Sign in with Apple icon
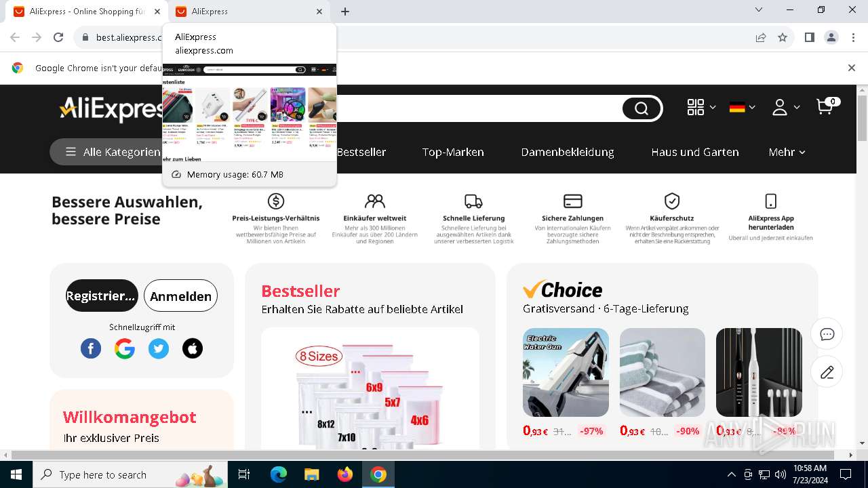Viewport: 868px width, 488px height. (x=193, y=348)
